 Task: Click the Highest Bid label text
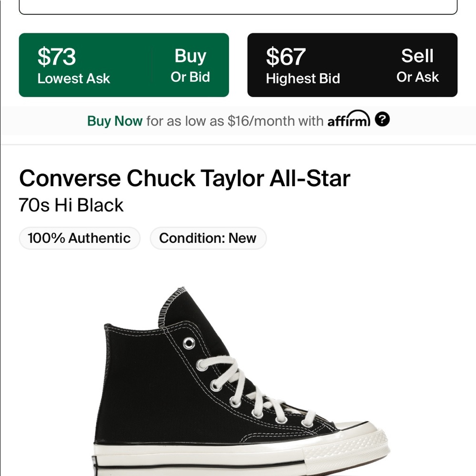pyautogui.click(x=302, y=79)
